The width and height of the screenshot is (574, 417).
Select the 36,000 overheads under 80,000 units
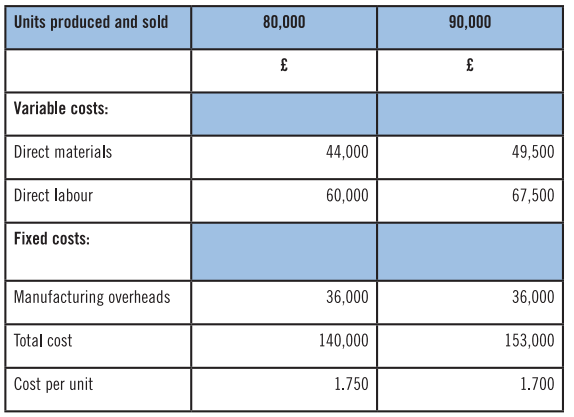(x=347, y=297)
